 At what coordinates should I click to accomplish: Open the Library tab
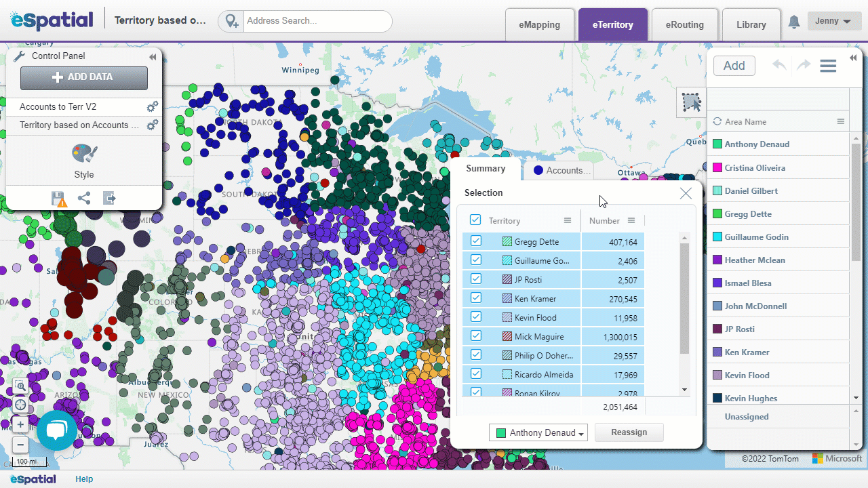[751, 25]
